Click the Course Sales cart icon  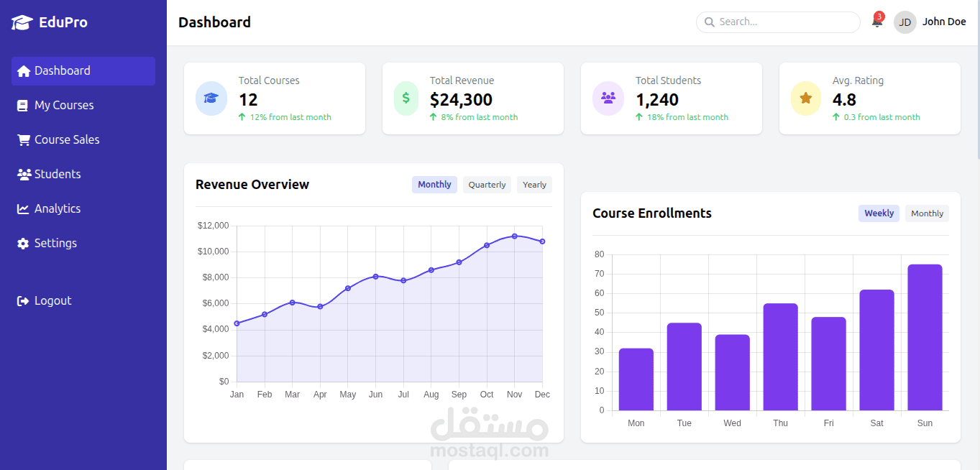tap(23, 140)
